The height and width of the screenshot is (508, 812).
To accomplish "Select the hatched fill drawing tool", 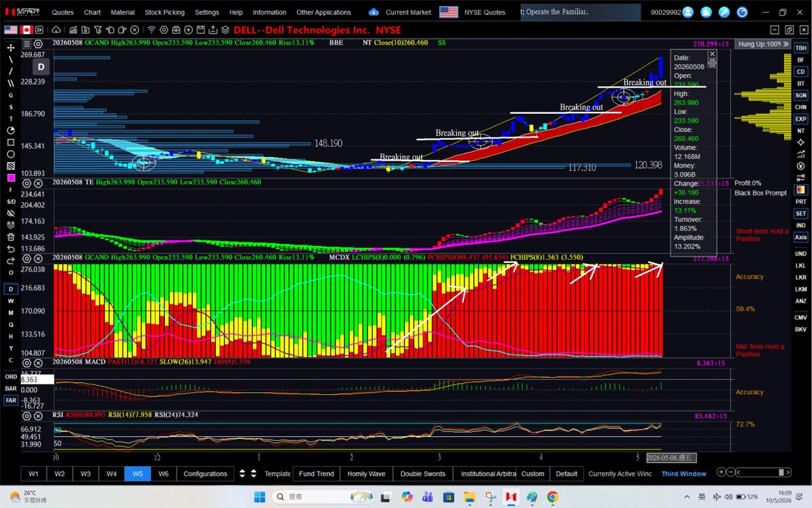I will (11, 166).
